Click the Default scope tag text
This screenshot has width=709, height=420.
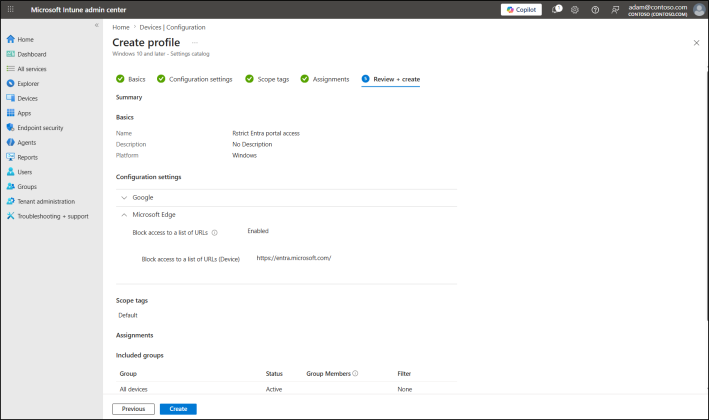128,315
